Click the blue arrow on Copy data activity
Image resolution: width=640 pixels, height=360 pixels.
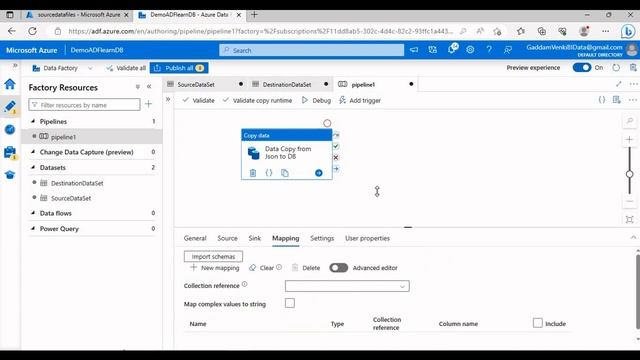pos(319,173)
